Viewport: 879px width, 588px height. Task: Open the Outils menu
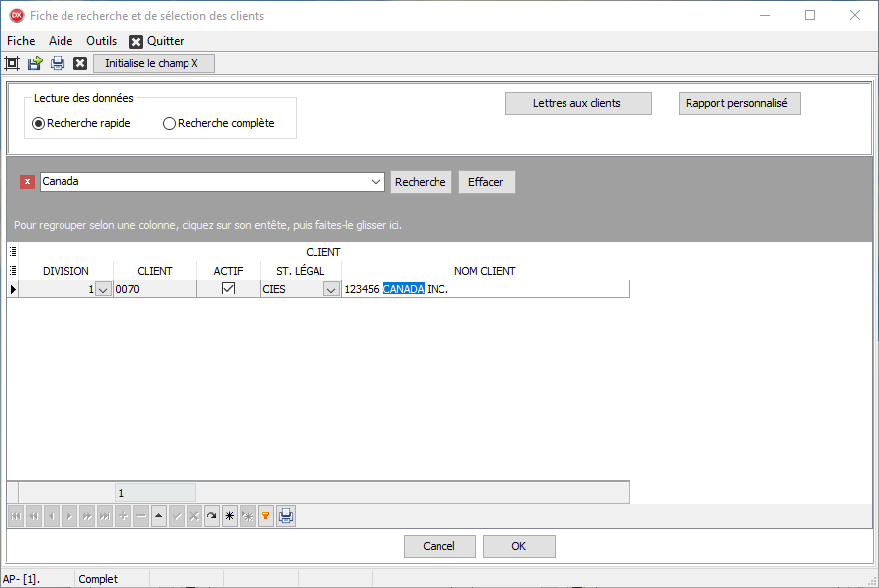[x=101, y=41]
